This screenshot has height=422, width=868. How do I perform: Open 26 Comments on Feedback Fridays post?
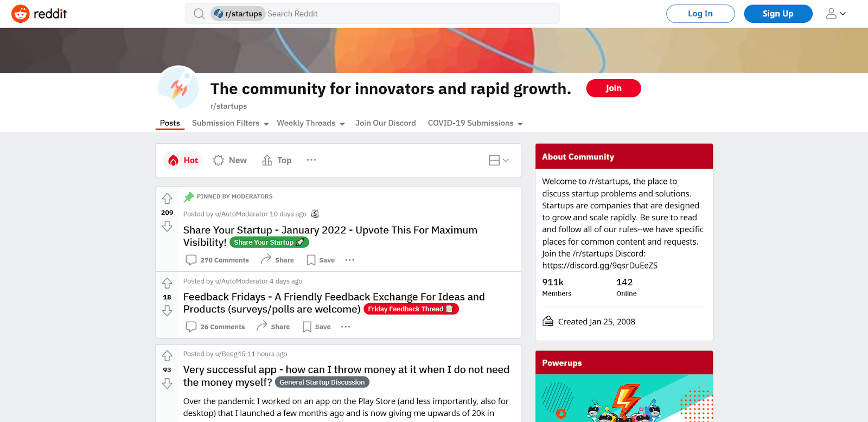[215, 327]
